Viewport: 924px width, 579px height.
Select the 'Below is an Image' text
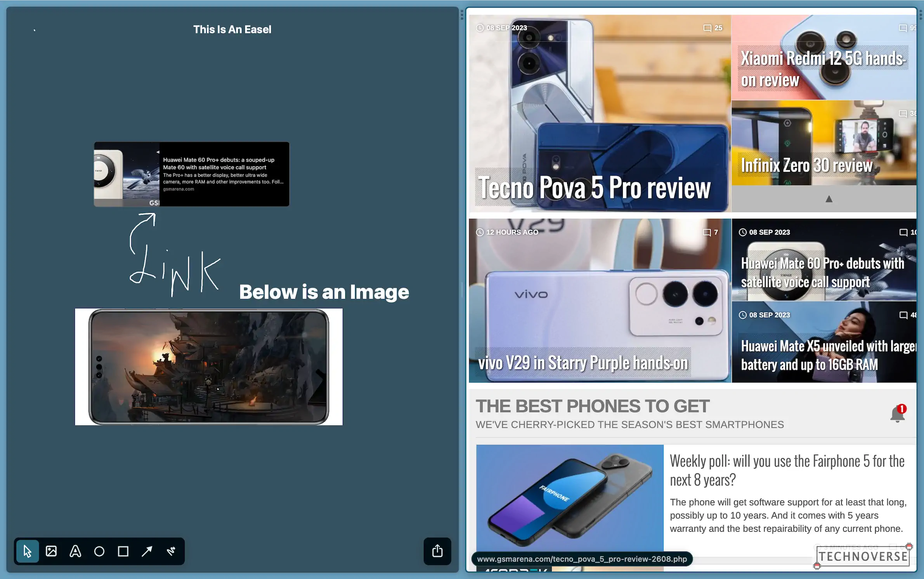[x=324, y=292]
